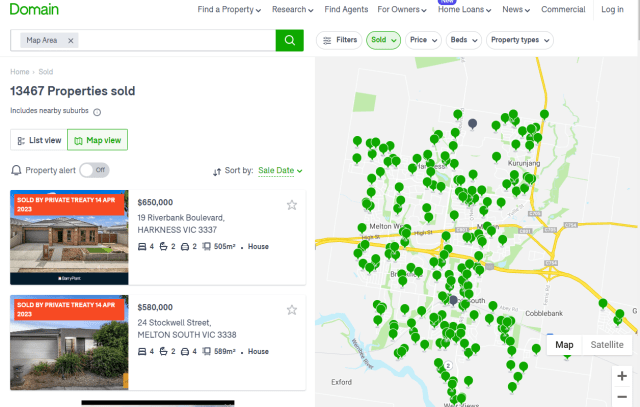Shortlist 24 Stockwell Street with star

click(x=292, y=310)
